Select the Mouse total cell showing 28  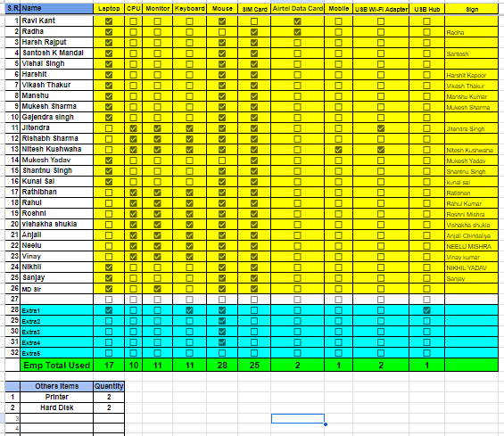coord(222,366)
